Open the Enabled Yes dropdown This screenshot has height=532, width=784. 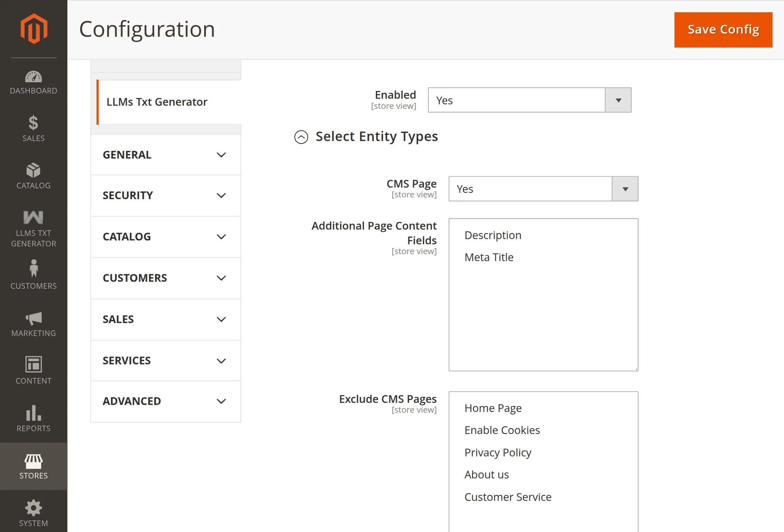click(529, 100)
